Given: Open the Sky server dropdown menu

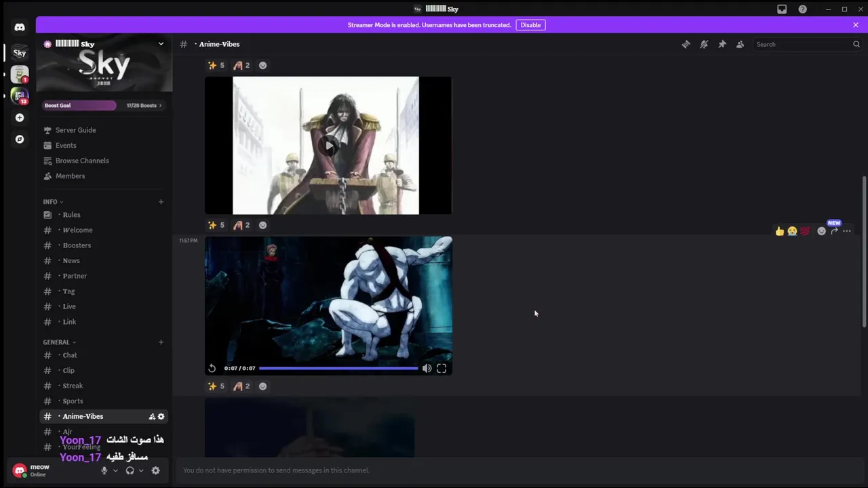Looking at the screenshot, I should (161, 44).
